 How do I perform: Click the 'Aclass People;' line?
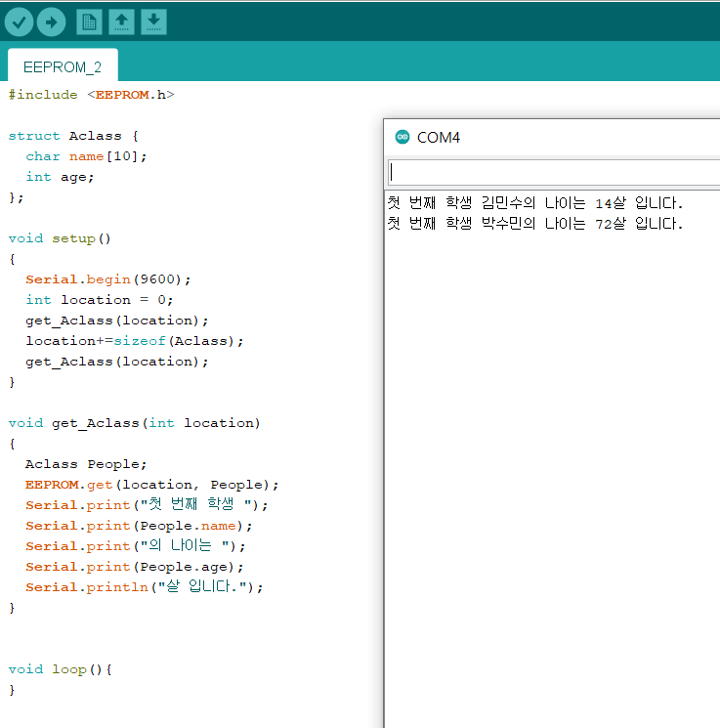[86, 464]
